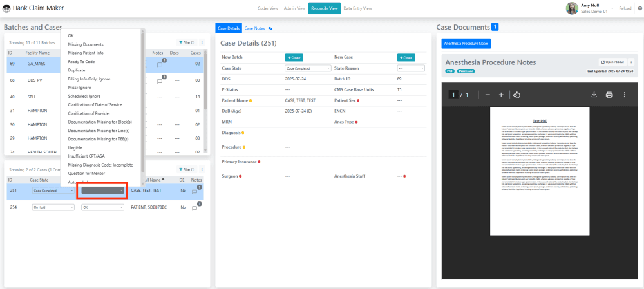Open the Case Details tab
The width and height of the screenshot is (644, 289).
tap(229, 28)
